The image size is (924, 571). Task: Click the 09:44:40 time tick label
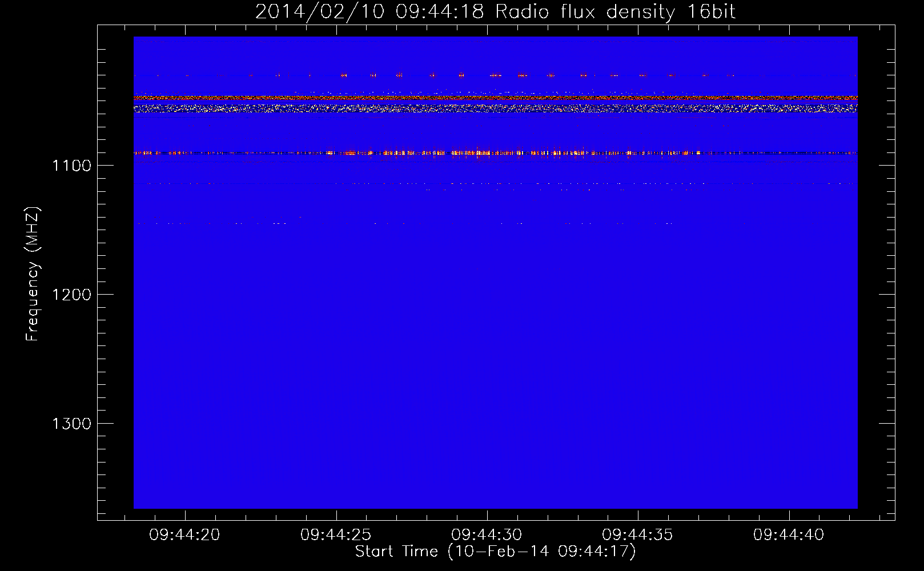[789, 535]
